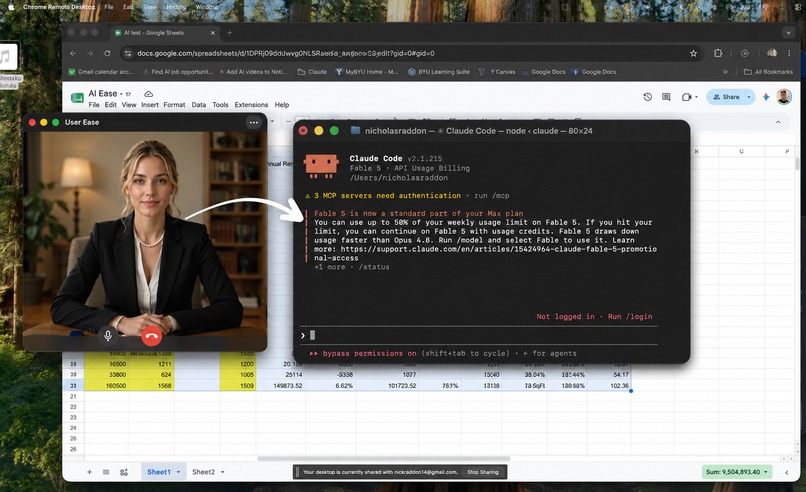
Task: Switch to the Sheet2 tab
Action: 203,472
